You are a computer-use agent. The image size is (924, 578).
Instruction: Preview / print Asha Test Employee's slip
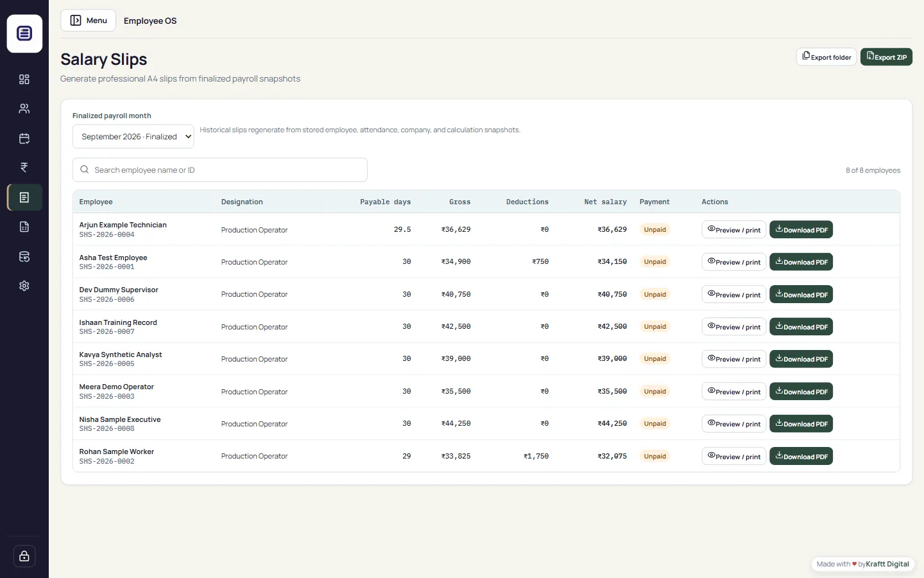734,262
